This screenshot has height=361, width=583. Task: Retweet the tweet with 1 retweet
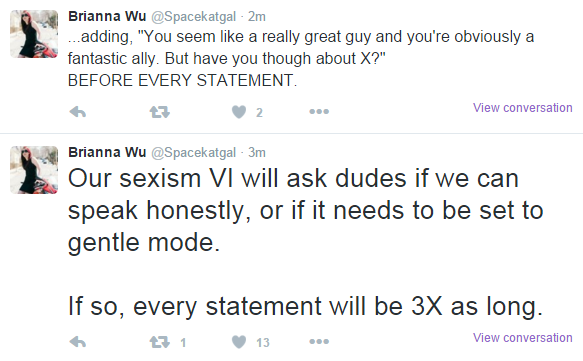click(160, 342)
